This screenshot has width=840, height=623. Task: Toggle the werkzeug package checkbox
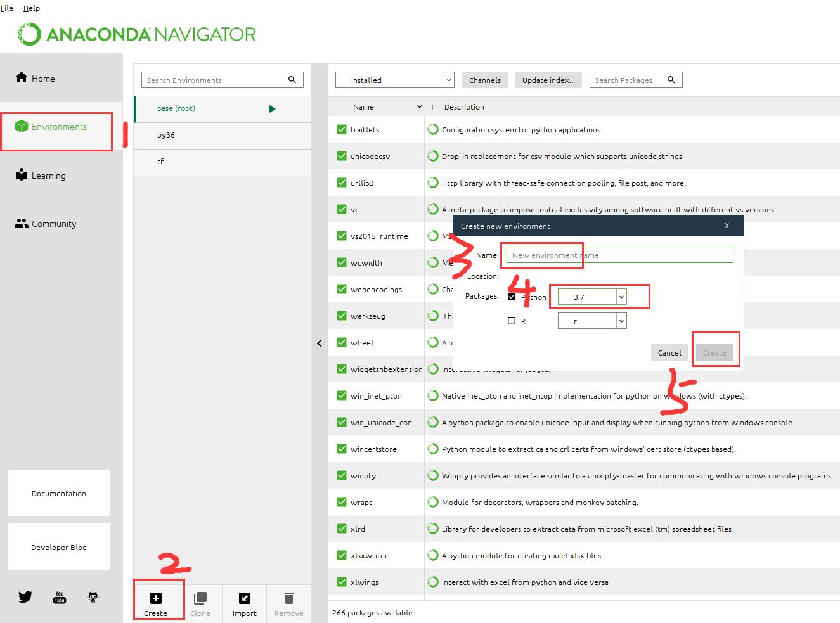pos(342,316)
